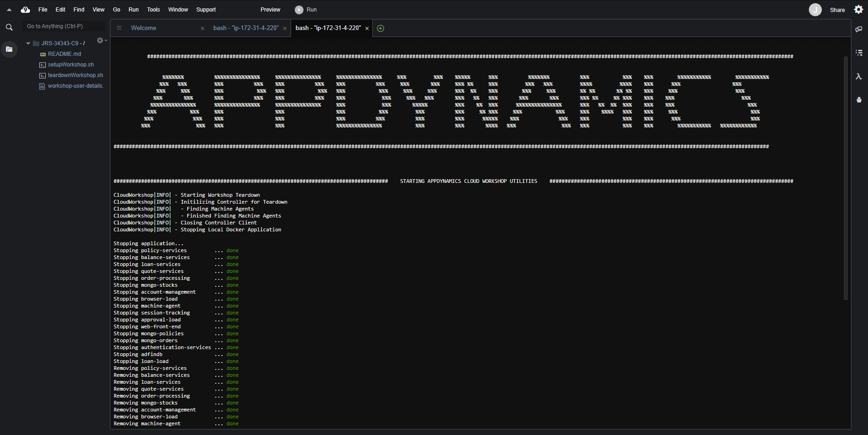The height and width of the screenshot is (435, 868).
Task: Select teardownWorkshop.sh in file tree
Action: coord(75,75)
